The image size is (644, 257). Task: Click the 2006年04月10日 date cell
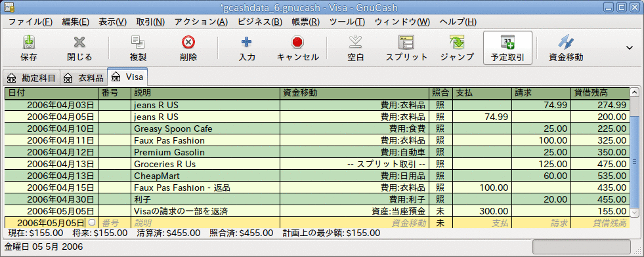(x=51, y=128)
